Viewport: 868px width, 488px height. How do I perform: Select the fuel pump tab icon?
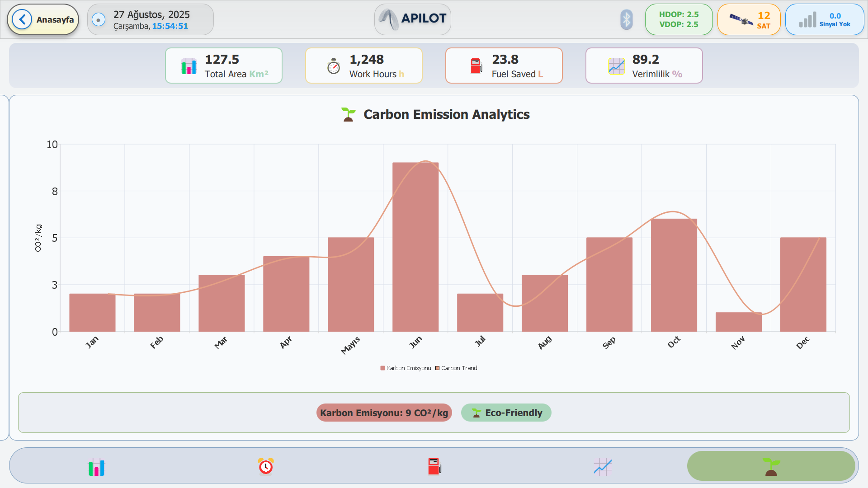pos(434,466)
